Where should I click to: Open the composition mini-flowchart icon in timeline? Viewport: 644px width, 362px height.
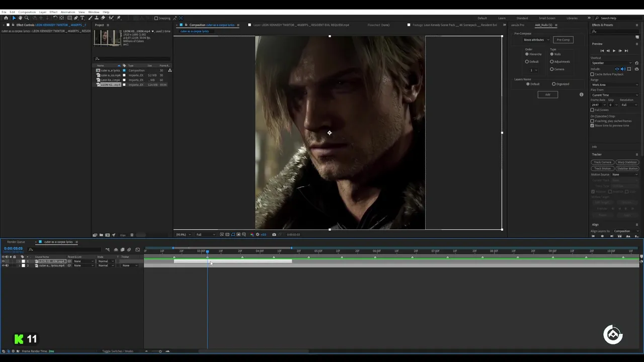[107, 250]
